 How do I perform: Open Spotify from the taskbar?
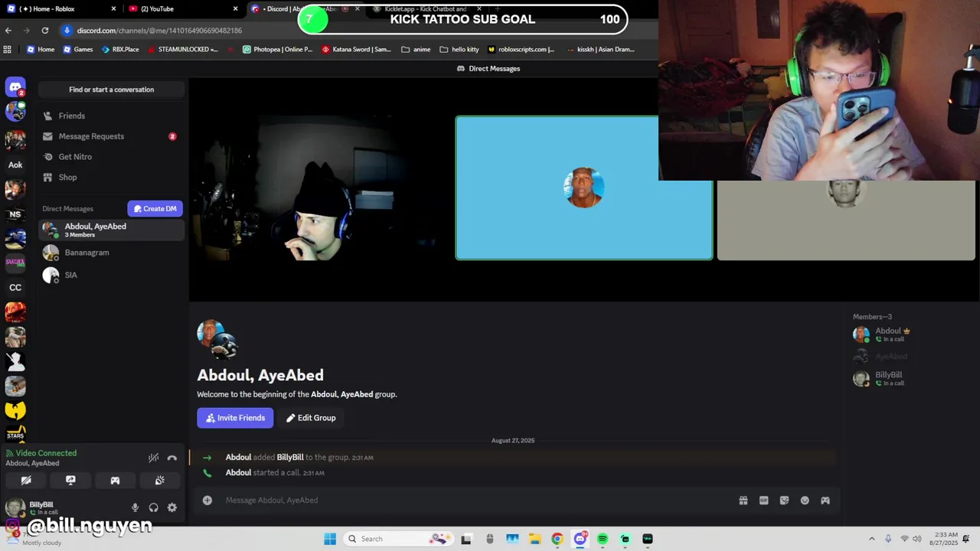point(603,539)
